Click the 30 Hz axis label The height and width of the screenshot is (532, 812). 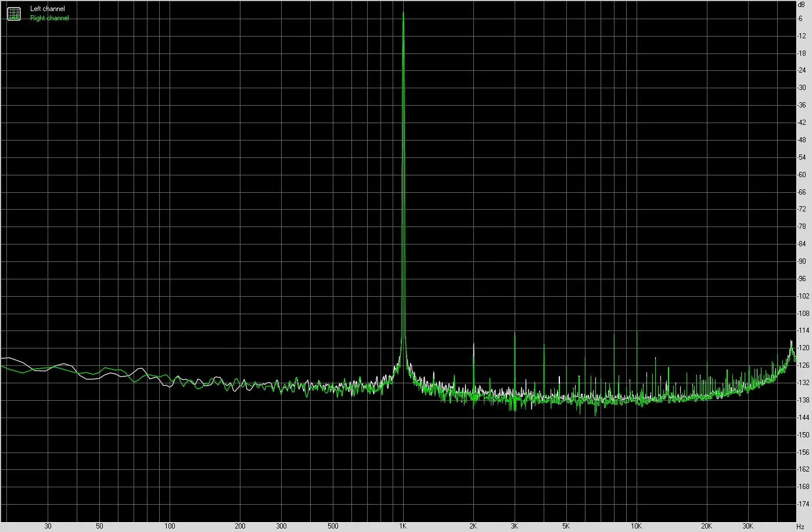click(48, 526)
